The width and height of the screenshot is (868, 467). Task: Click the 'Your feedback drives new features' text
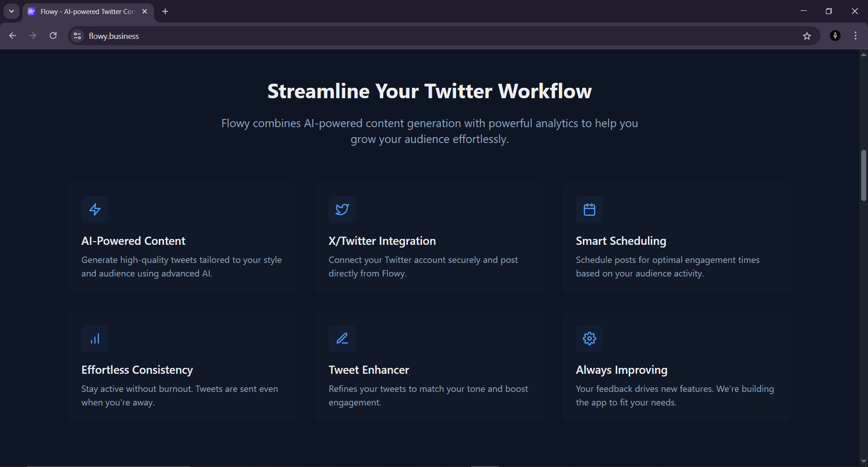(x=675, y=396)
